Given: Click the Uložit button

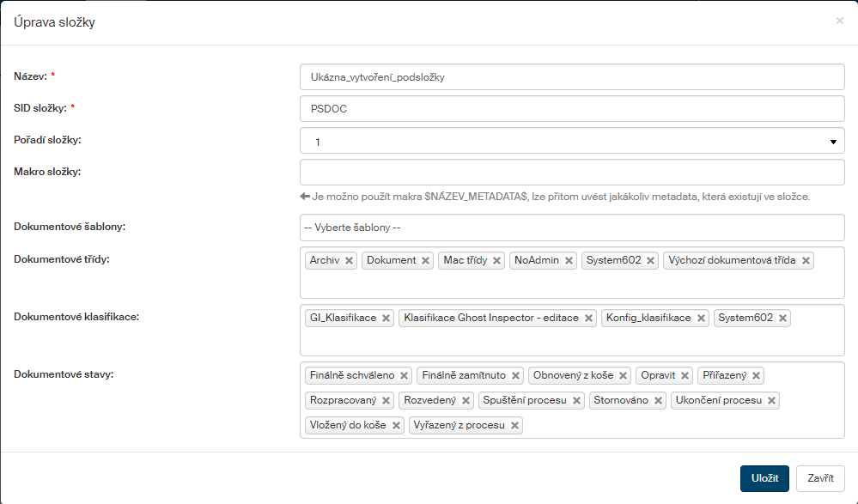Looking at the screenshot, I should (764, 478).
